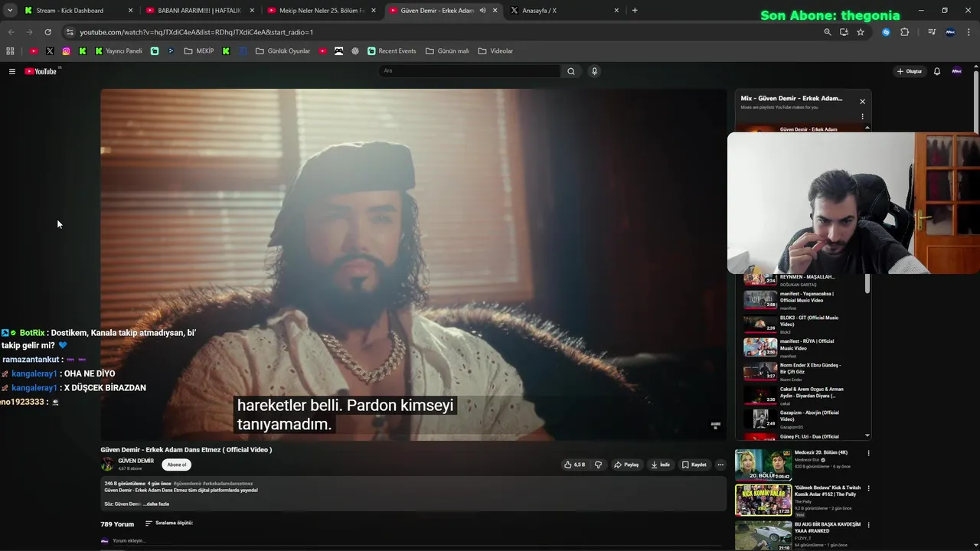980x551 pixels.
Task: Click the YouTube search magnifier button
Action: tap(570, 71)
